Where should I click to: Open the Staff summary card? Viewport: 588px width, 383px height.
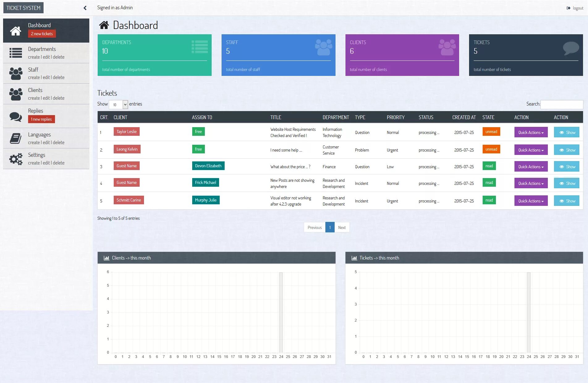(x=278, y=55)
